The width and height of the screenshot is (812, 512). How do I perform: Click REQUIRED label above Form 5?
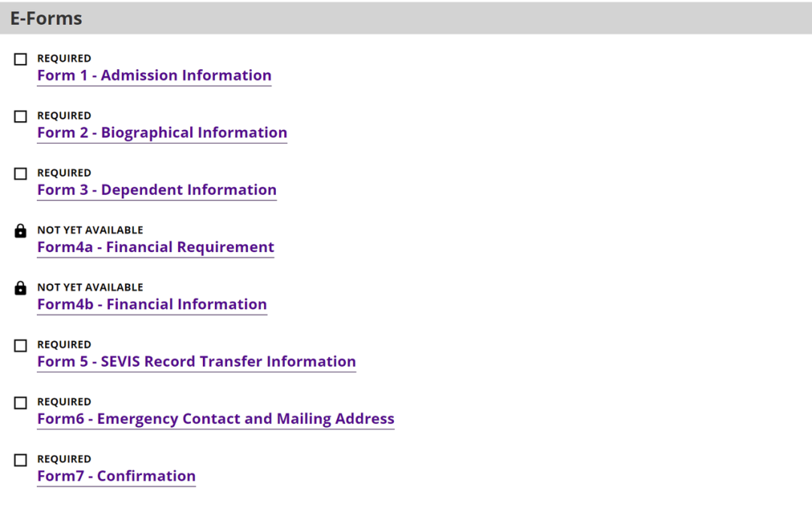pos(64,345)
